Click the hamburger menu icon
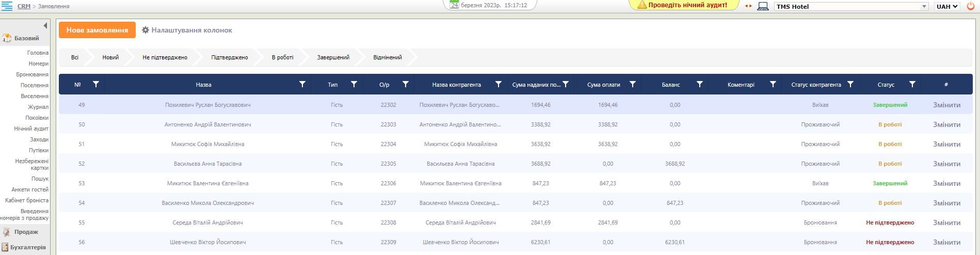980x255 pixels. [x=7, y=6]
